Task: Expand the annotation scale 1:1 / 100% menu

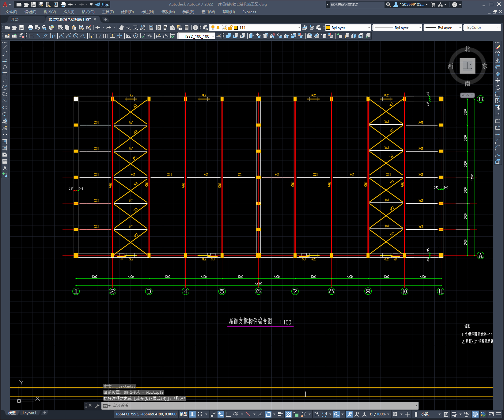Action: pos(379,414)
